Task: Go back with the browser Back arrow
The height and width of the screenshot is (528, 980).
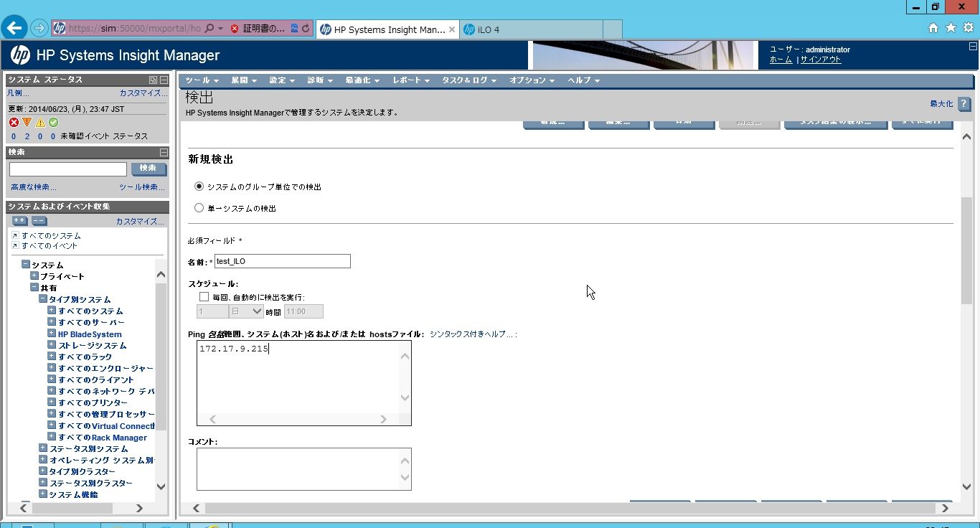Action: pos(15,28)
